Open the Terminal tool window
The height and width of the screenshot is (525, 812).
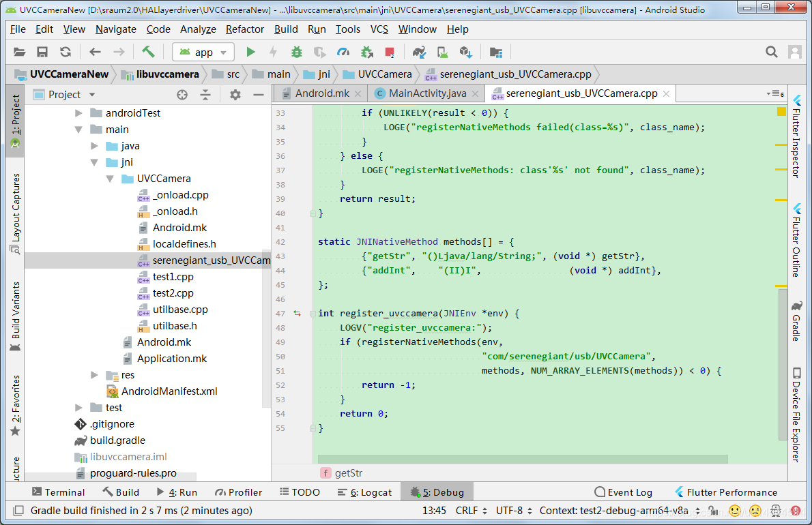[58, 492]
